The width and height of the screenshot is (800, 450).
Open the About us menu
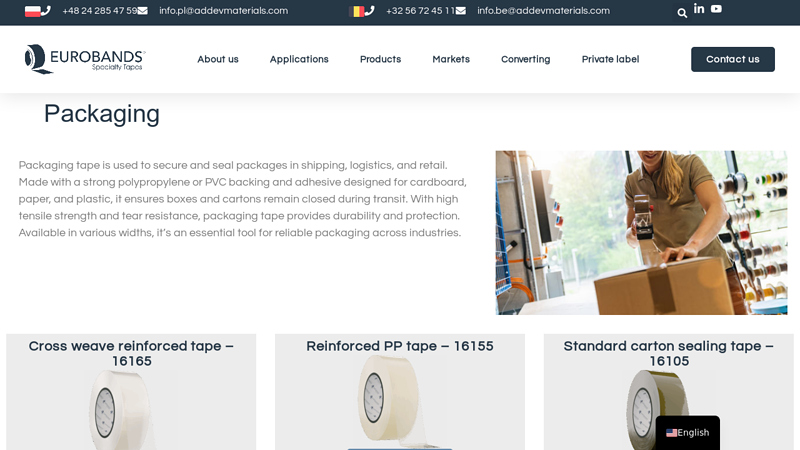pyautogui.click(x=218, y=59)
